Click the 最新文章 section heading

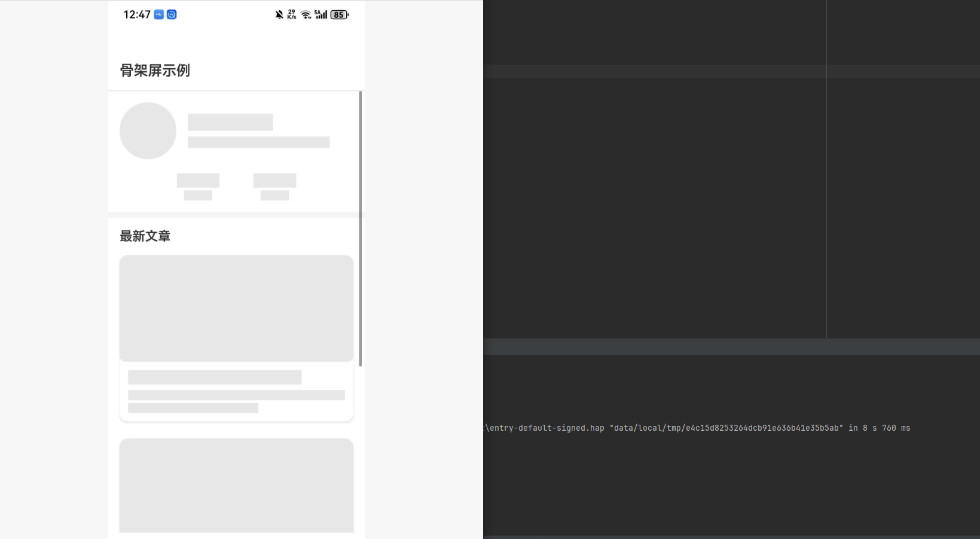click(x=145, y=236)
